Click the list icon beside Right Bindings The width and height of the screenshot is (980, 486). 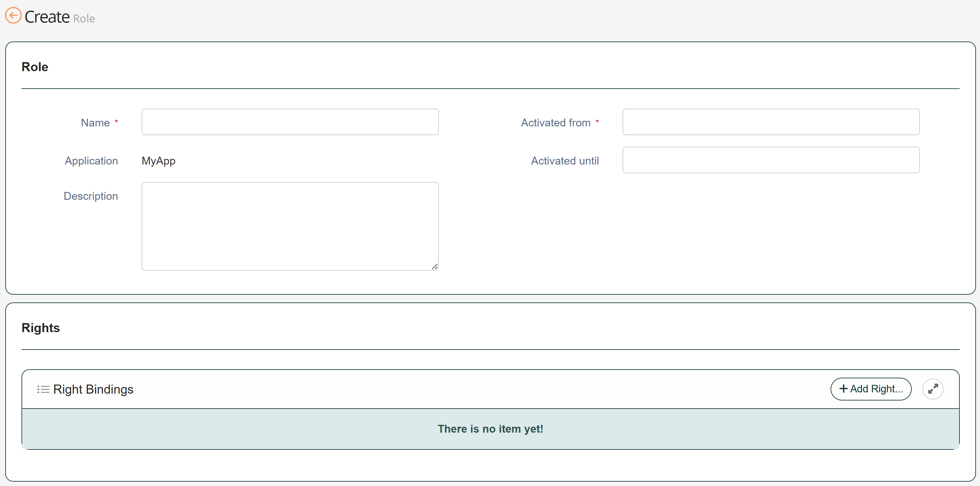click(x=43, y=389)
